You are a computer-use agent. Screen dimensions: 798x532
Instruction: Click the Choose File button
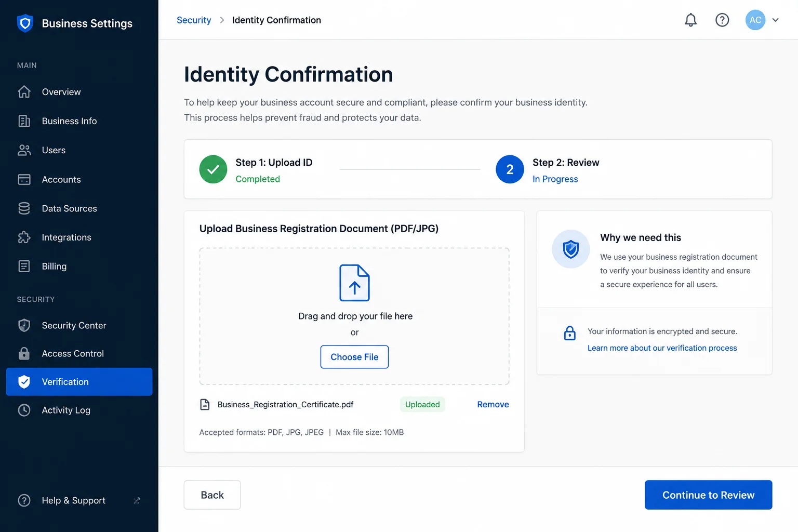pos(354,357)
